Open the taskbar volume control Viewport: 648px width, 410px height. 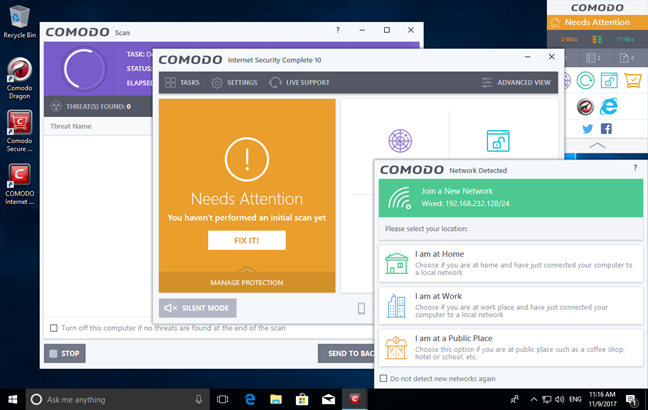560,399
